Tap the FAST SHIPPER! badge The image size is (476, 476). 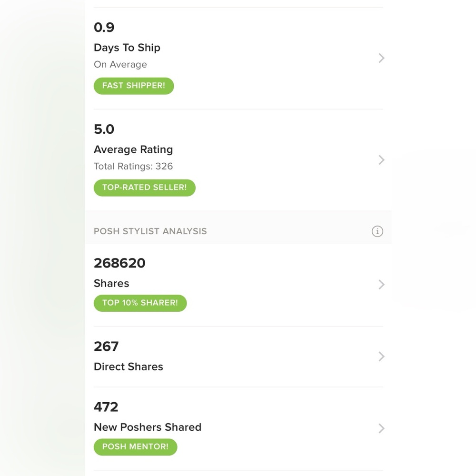coord(134,86)
